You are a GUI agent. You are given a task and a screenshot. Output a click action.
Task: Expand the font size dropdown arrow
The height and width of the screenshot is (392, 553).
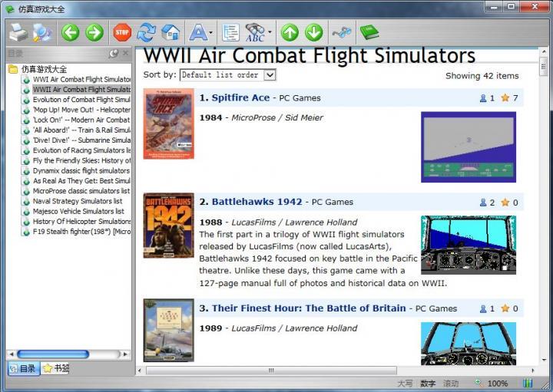pos(211,33)
